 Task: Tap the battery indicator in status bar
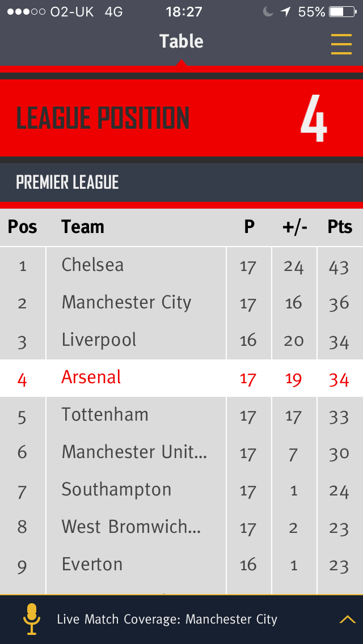(x=343, y=12)
